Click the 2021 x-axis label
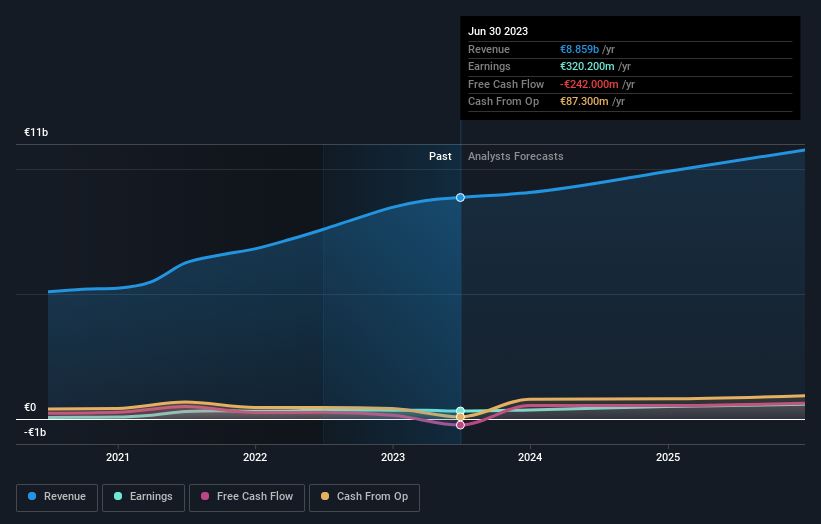Image resolution: width=821 pixels, height=524 pixels. click(117, 457)
